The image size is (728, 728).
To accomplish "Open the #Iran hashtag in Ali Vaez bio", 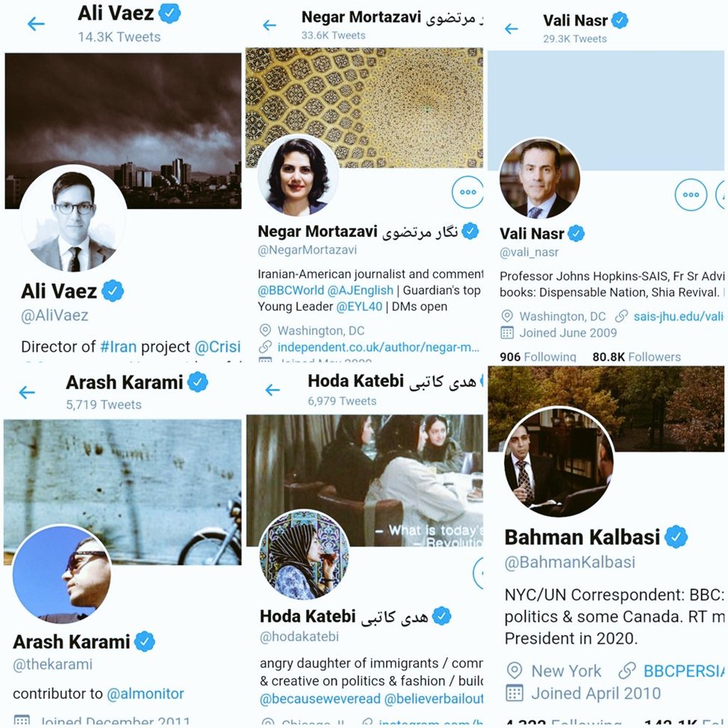I will [x=119, y=346].
